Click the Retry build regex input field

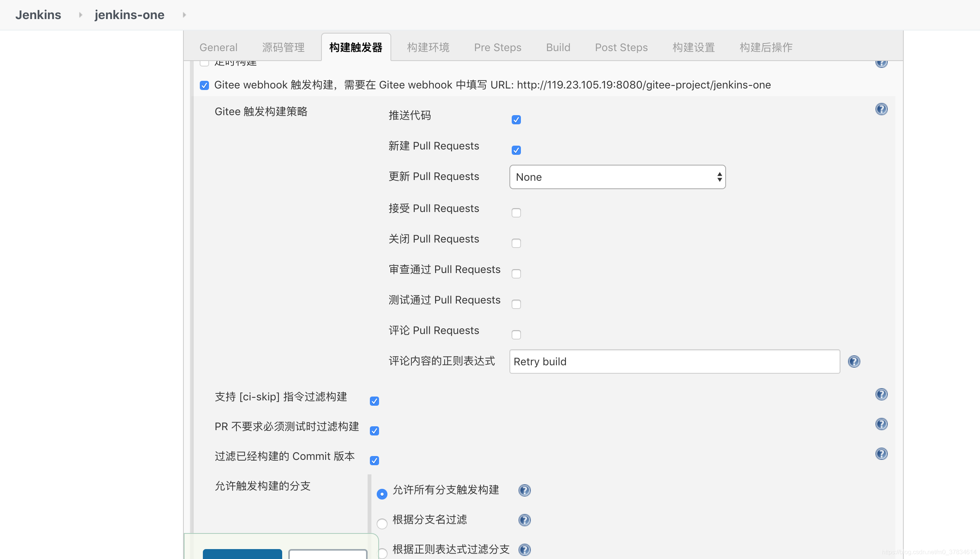(x=674, y=361)
